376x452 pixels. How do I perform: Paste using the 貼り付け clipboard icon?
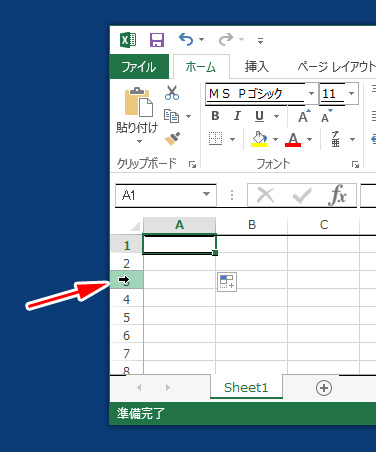[139, 102]
